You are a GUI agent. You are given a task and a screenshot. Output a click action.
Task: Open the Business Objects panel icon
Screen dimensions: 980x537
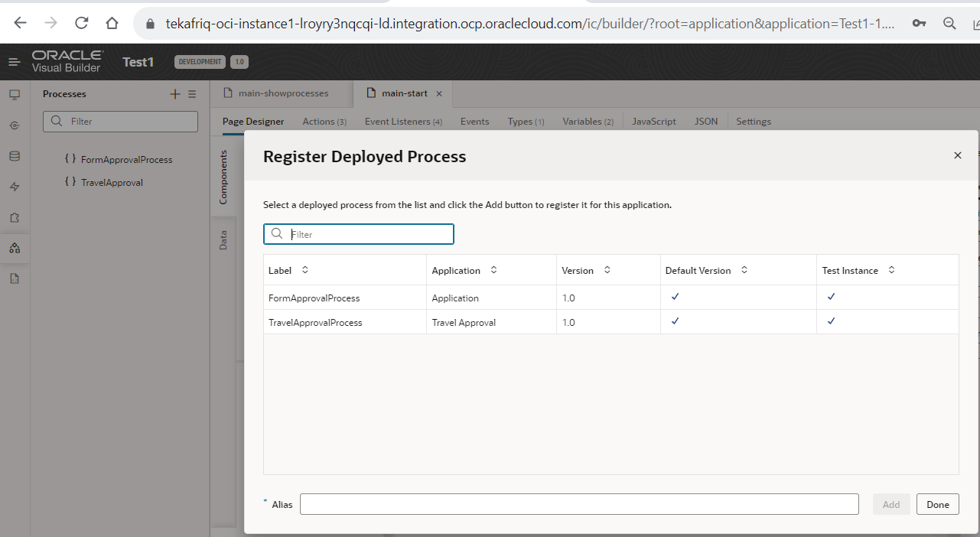point(14,156)
